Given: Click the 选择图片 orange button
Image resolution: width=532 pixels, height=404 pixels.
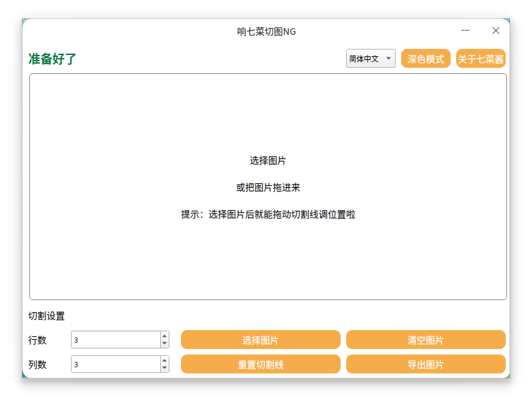Looking at the screenshot, I should pos(260,340).
